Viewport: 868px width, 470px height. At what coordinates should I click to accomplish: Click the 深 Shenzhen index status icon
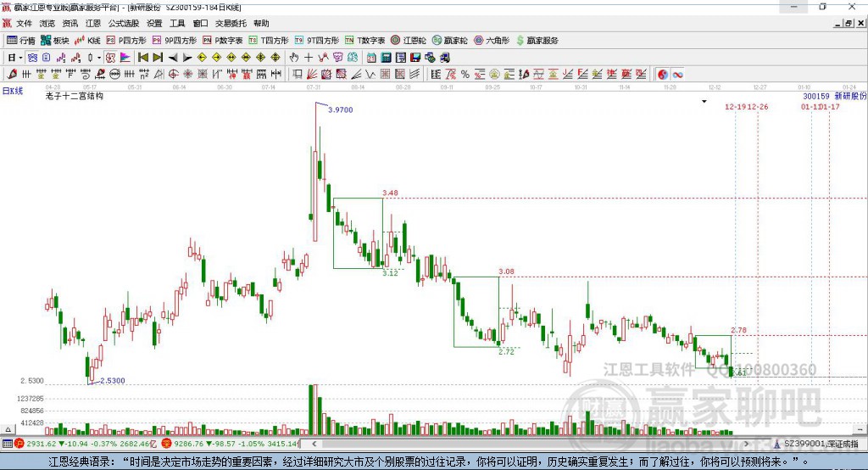pyautogui.click(x=167, y=444)
